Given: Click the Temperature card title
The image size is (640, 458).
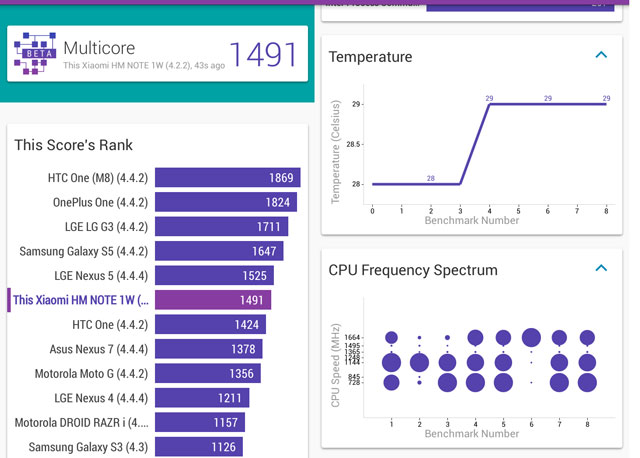Looking at the screenshot, I should 370,57.
